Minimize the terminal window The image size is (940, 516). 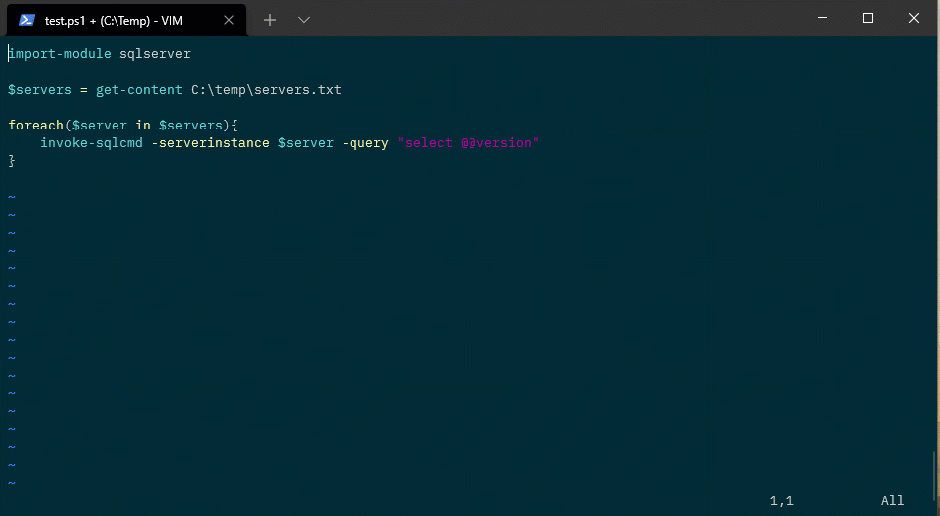[x=821, y=18]
